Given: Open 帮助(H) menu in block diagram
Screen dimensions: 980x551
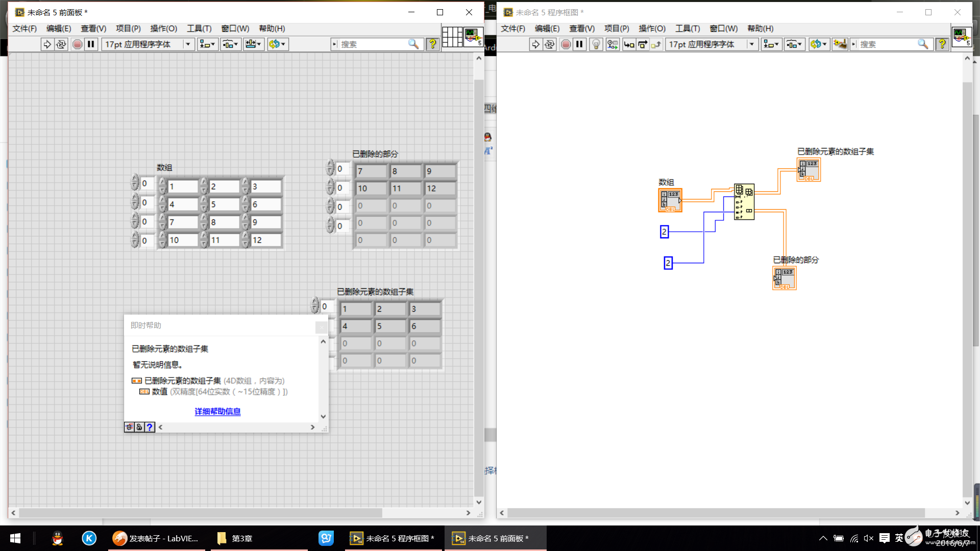Looking at the screenshot, I should 761,29.
